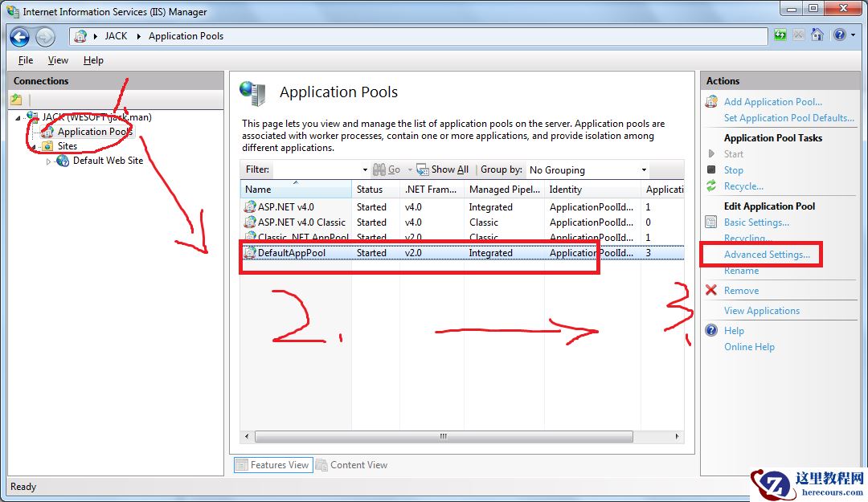Click Add Application Pool link
This screenshot has height=502, width=868.
coord(773,102)
